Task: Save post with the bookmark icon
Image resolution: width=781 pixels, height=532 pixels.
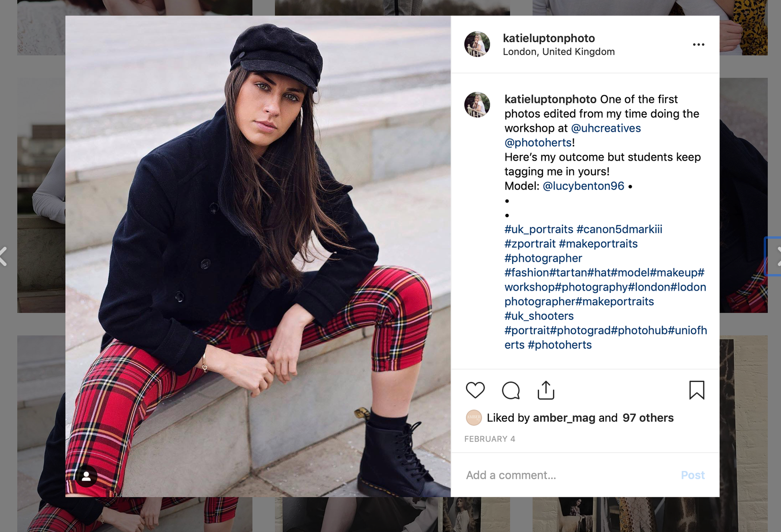Action: coord(697,390)
